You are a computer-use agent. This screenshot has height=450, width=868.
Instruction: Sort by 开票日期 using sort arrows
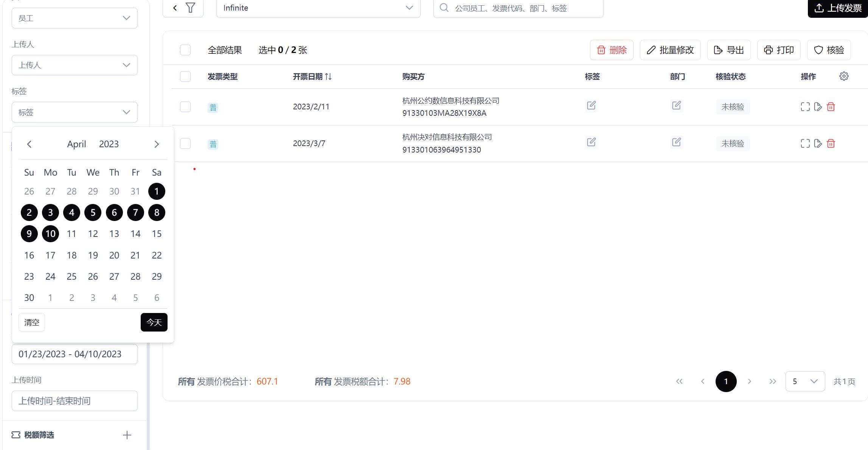pyautogui.click(x=328, y=76)
